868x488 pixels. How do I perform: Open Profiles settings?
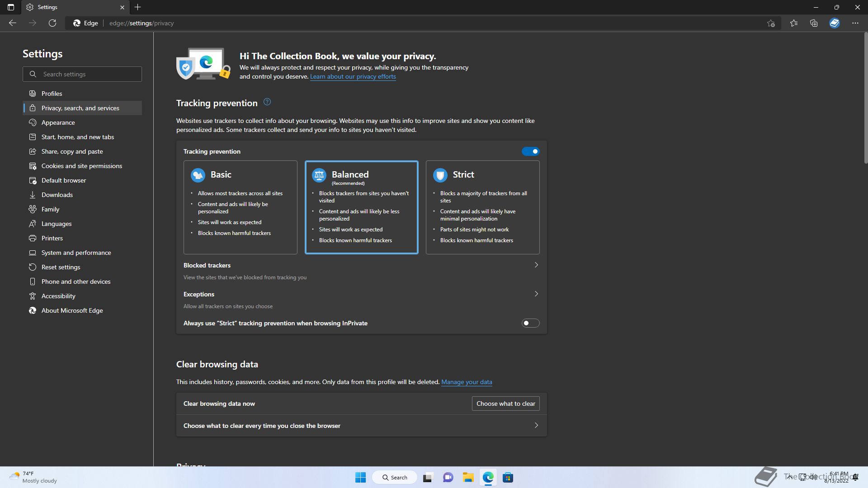click(82, 94)
